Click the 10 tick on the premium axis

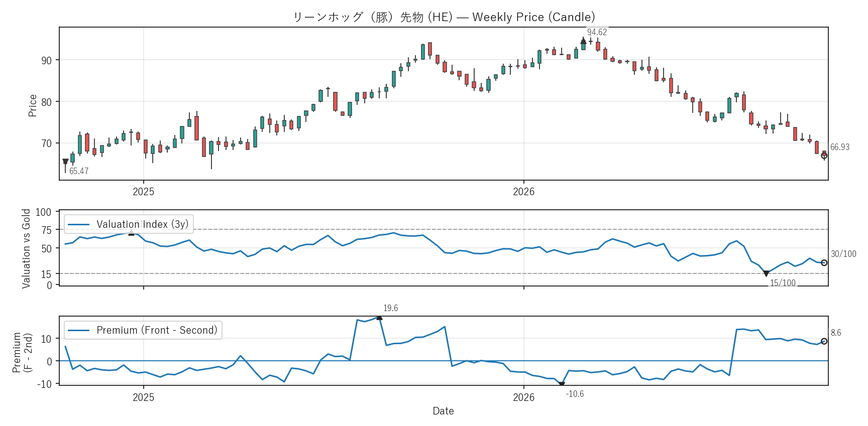(x=46, y=339)
